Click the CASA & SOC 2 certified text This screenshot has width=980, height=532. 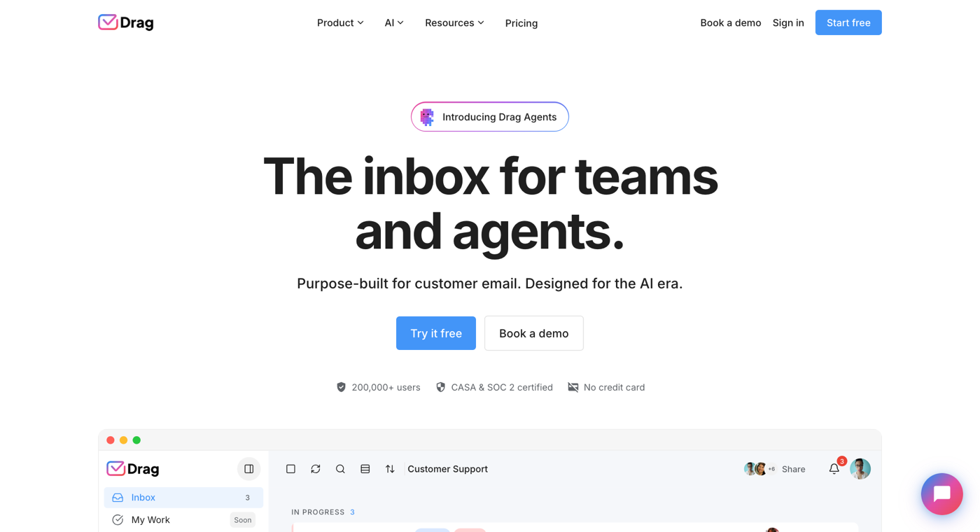(502, 387)
